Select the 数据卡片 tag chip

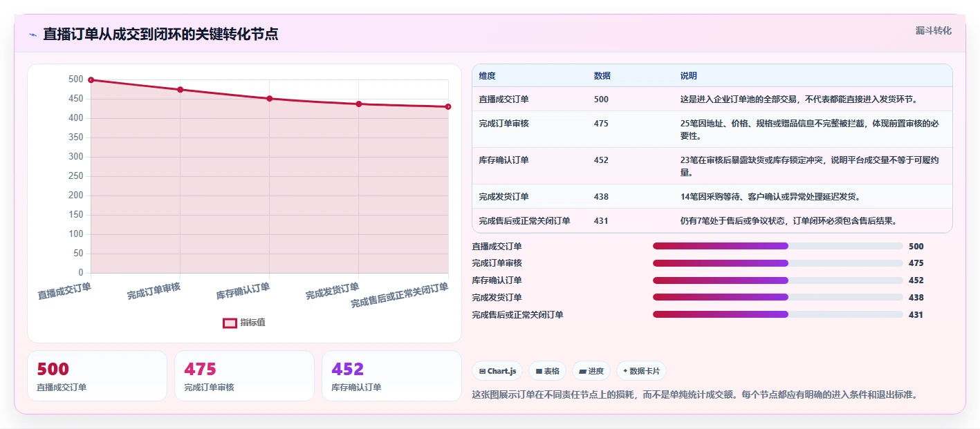[x=641, y=371]
